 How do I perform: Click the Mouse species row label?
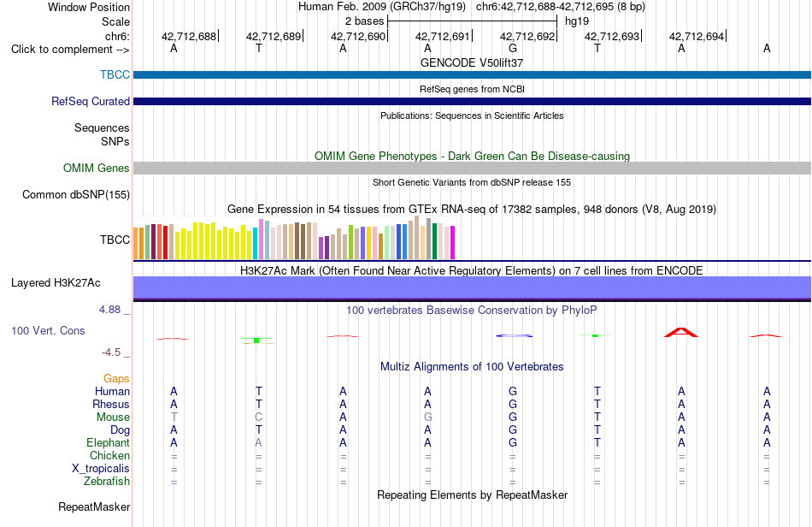pyautogui.click(x=113, y=417)
